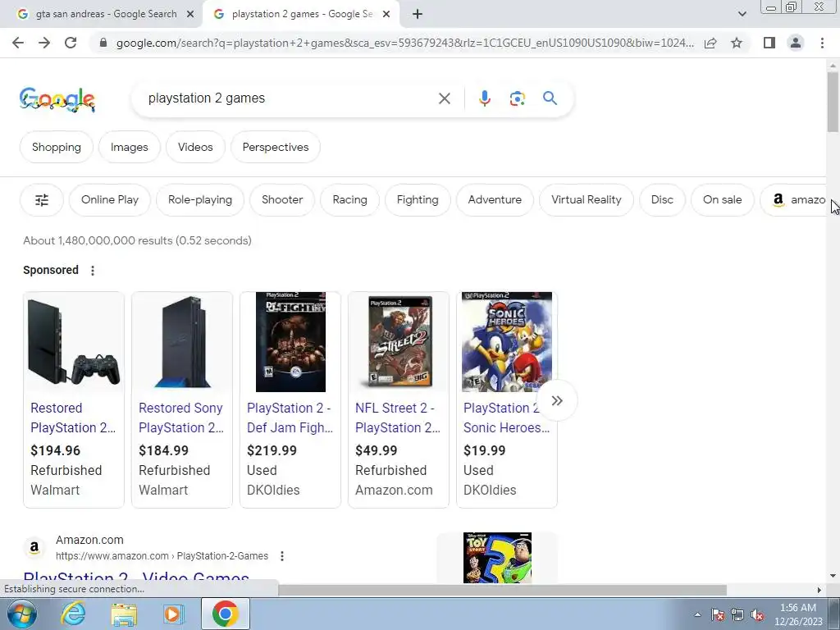The width and height of the screenshot is (840, 630).
Task: Go to Google homepage logo
Action: 57,99
